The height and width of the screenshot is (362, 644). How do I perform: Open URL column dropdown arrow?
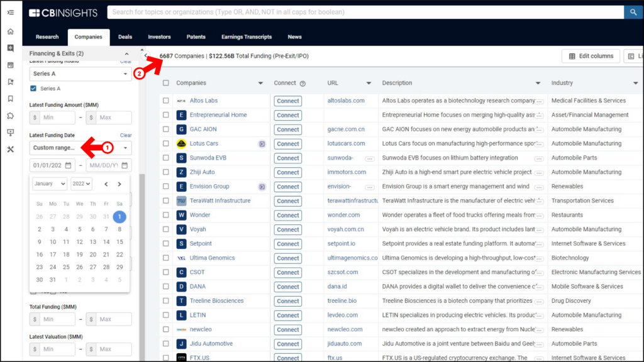(x=369, y=84)
